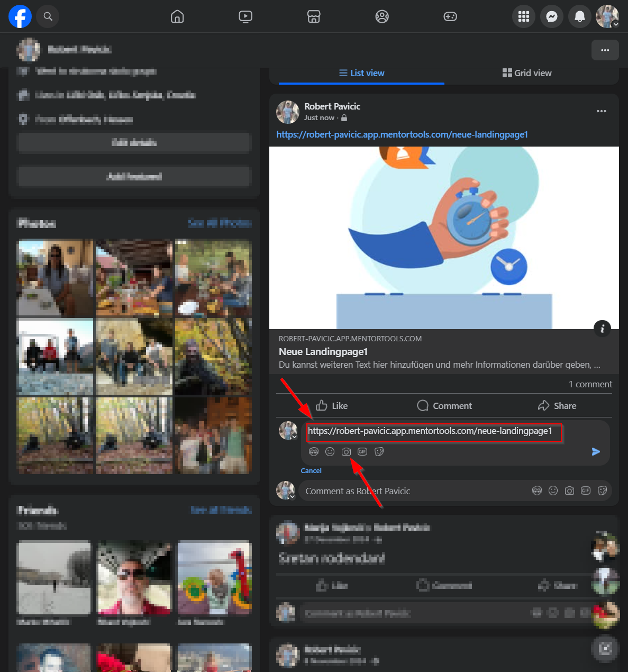Switch to List view tab
The image size is (628, 672).
[x=362, y=73]
